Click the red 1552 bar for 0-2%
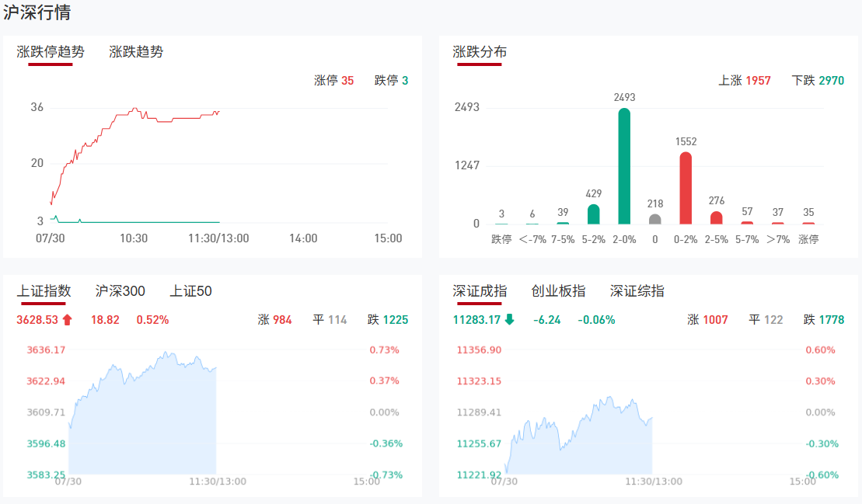862x504 pixels. click(x=686, y=188)
